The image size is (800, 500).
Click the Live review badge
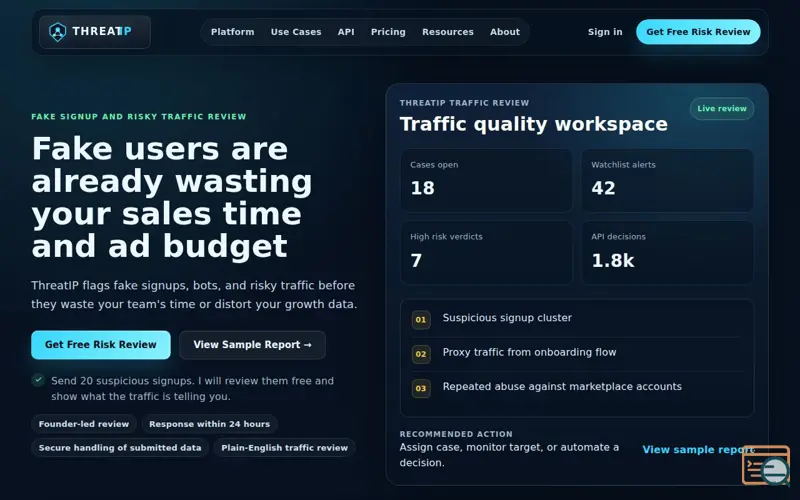pyautogui.click(x=722, y=109)
